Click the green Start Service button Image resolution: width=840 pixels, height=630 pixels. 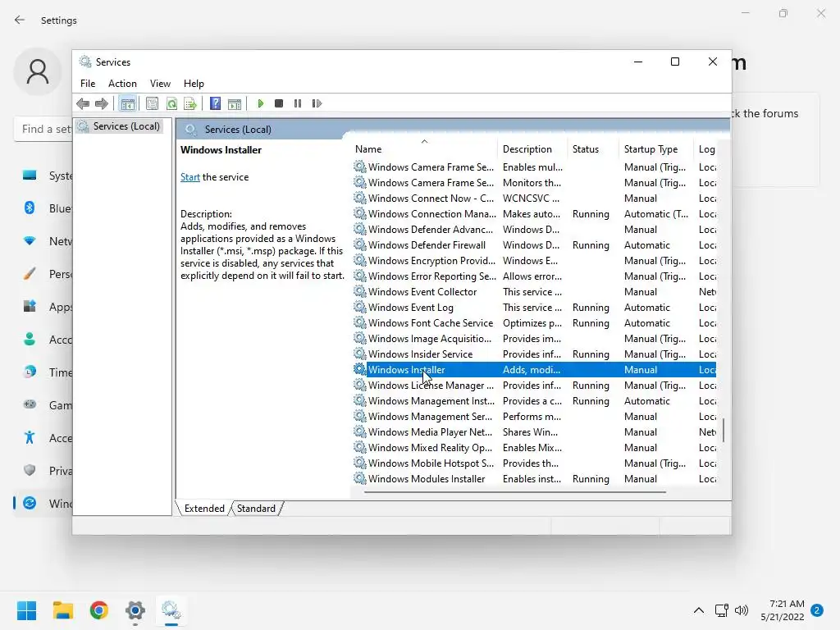pyautogui.click(x=260, y=103)
